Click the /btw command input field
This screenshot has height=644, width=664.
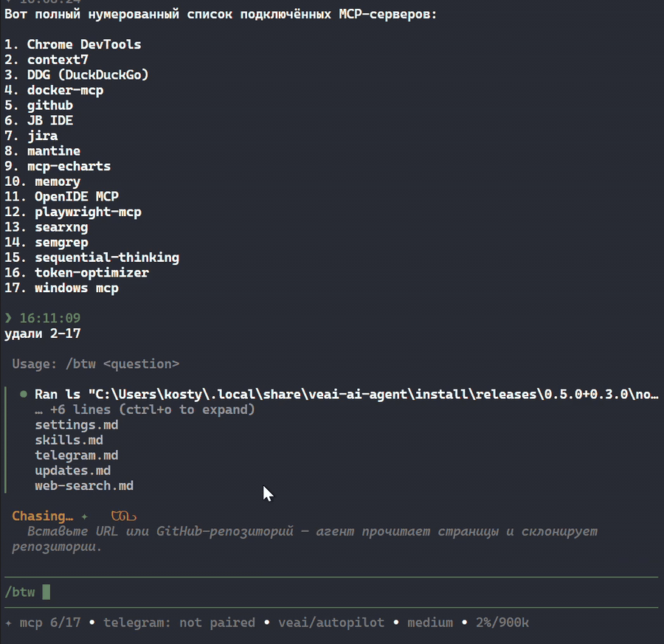[x=331, y=592]
